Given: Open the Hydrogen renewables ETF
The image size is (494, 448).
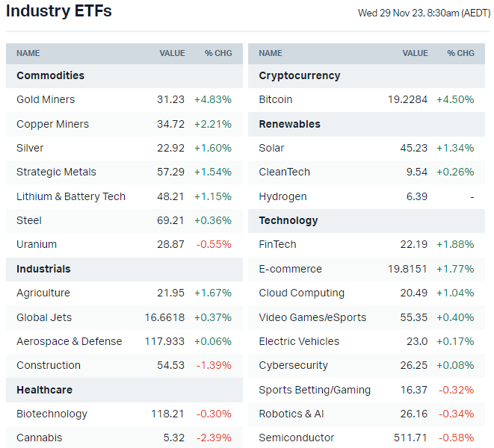Looking at the screenshot, I should pos(282,196).
